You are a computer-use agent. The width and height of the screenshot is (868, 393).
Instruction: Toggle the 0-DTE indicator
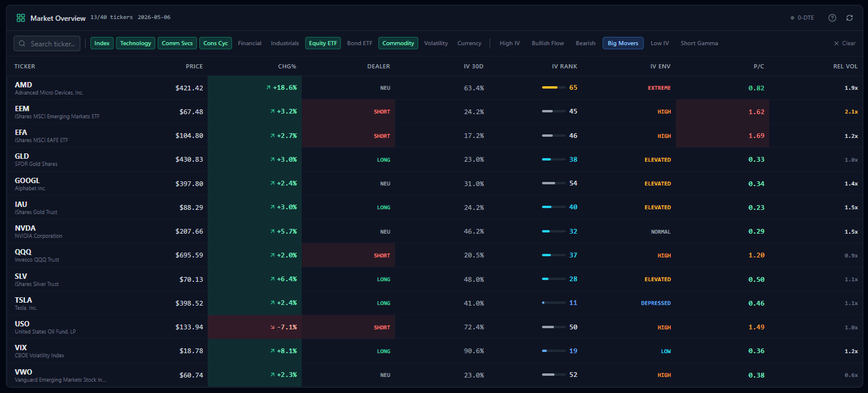pyautogui.click(x=803, y=18)
